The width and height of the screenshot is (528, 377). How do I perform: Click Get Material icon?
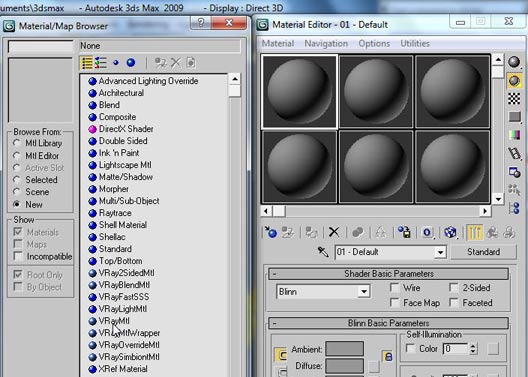pos(270,232)
